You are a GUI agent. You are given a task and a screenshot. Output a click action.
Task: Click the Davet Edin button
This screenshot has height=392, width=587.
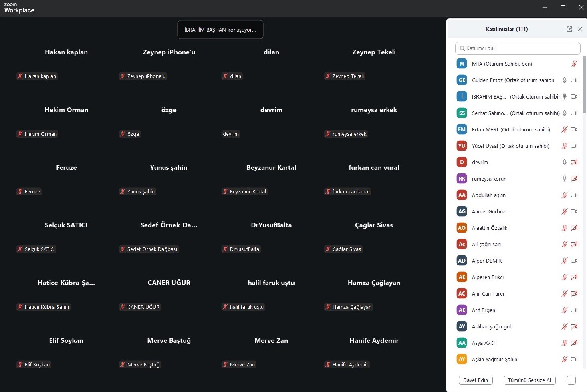[x=475, y=380]
